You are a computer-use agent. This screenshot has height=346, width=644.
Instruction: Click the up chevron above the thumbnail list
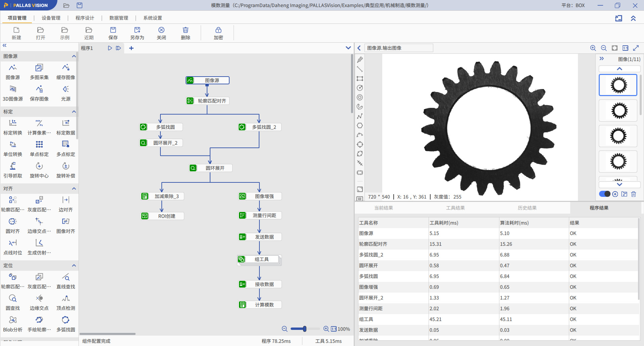pyautogui.click(x=620, y=69)
